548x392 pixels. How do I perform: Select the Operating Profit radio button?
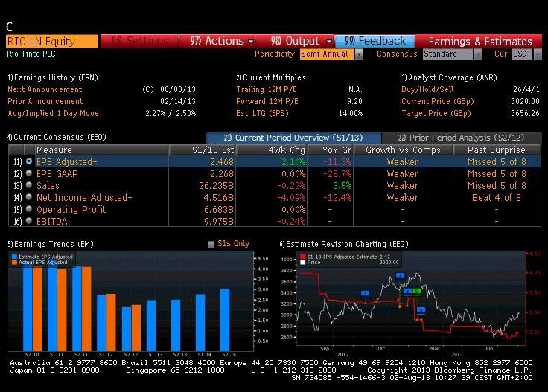29,209
